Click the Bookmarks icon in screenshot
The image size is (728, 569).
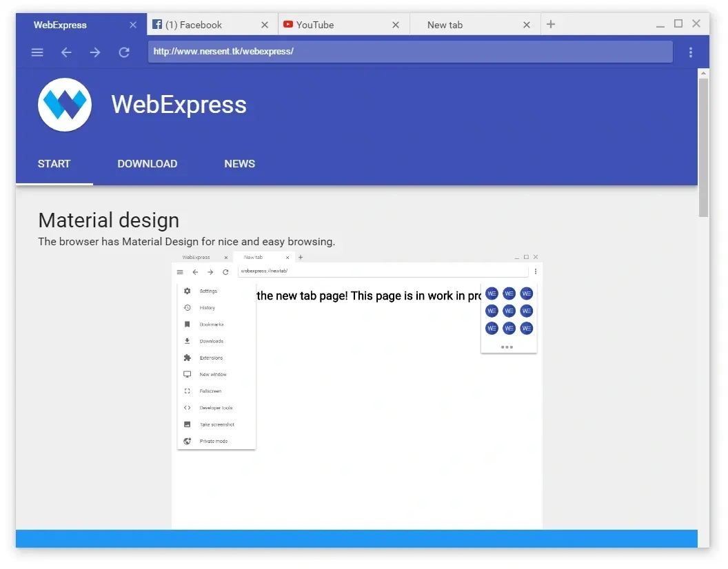187,324
